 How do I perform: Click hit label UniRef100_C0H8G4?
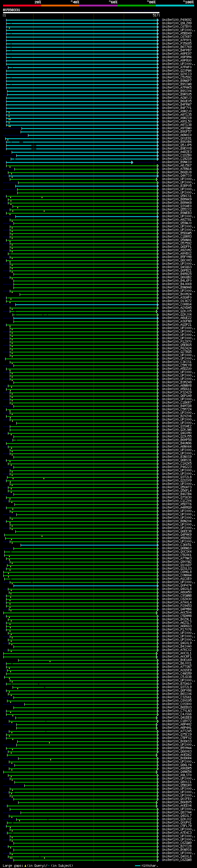pos(177,304)
